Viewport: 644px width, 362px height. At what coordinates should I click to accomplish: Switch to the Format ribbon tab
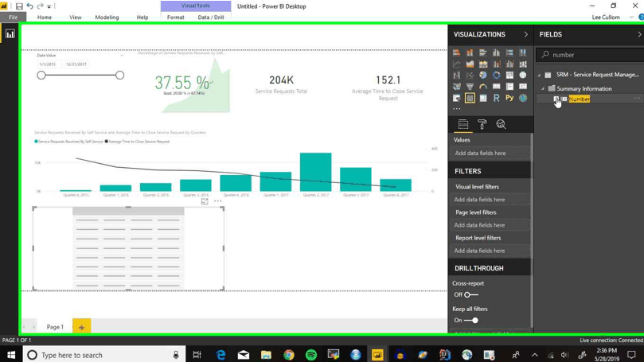[x=175, y=18]
